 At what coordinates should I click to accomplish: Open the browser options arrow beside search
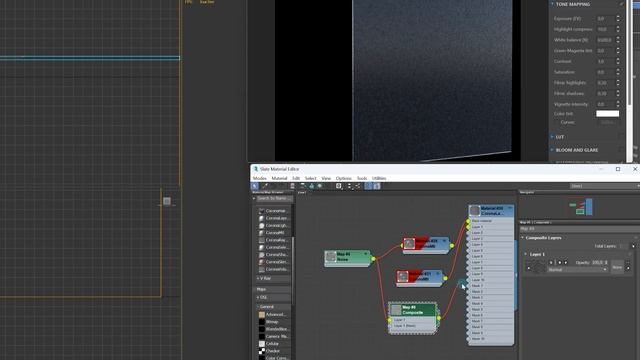[x=254, y=198]
